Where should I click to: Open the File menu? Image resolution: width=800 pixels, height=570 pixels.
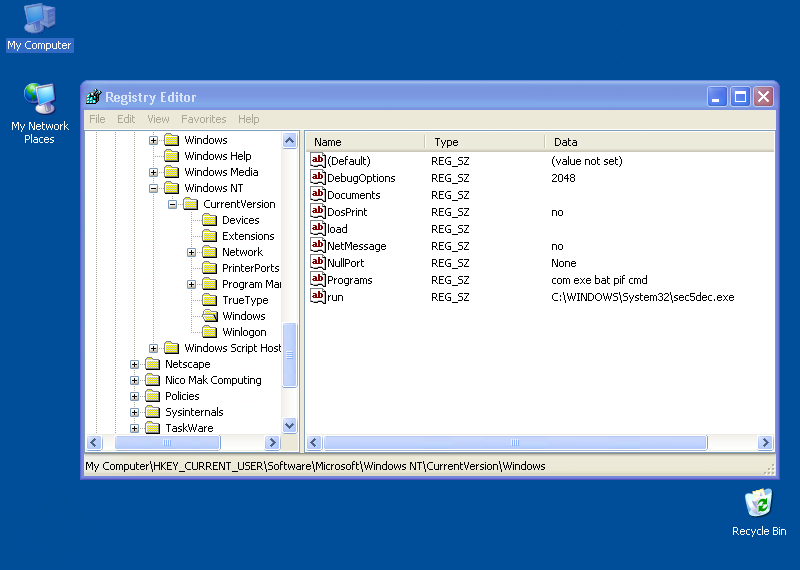point(97,119)
